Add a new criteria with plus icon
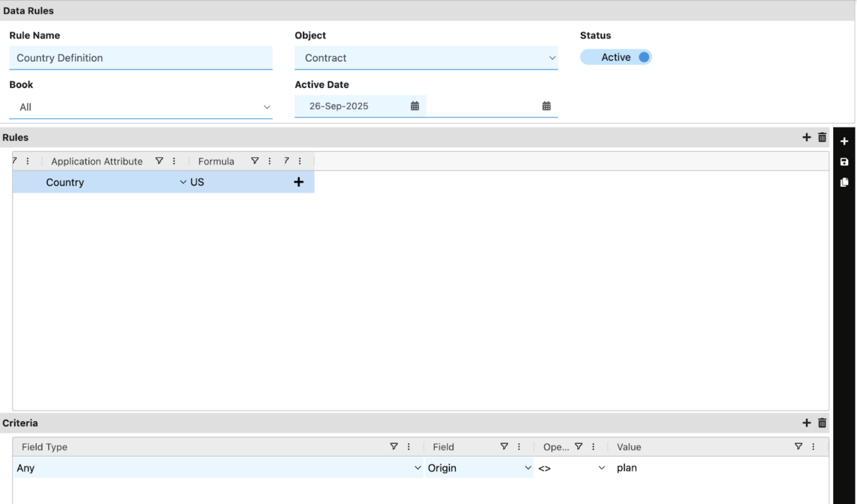Image resolution: width=857 pixels, height=504 pixels. (x=806, y=423)
